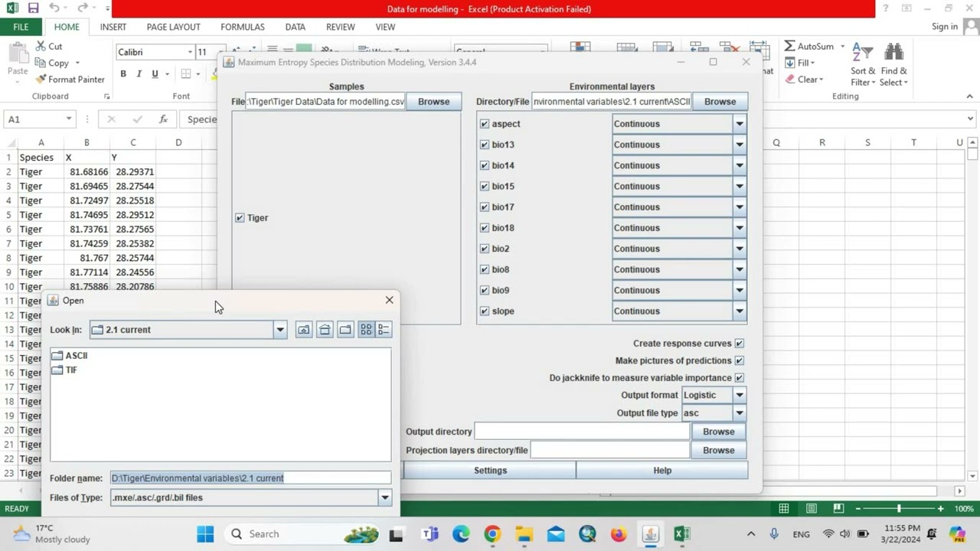Toggle Create response curves checkbox
980x551 pixels.
(739, 344)
